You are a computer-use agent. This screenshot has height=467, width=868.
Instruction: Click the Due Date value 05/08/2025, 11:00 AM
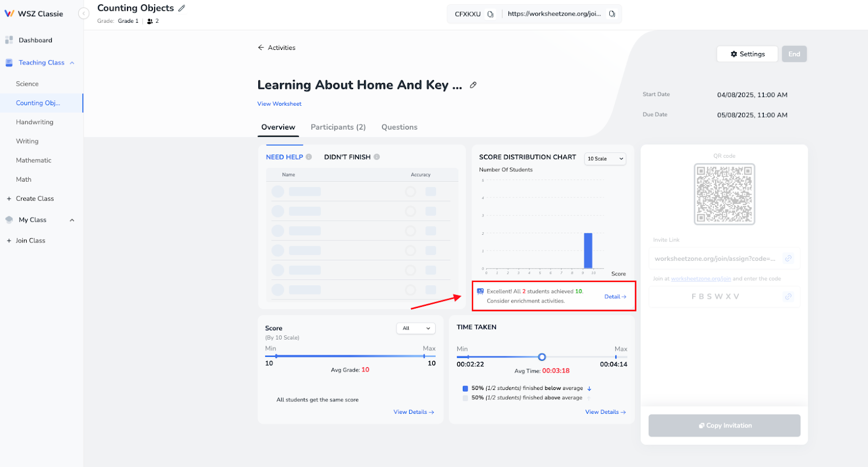752,115
